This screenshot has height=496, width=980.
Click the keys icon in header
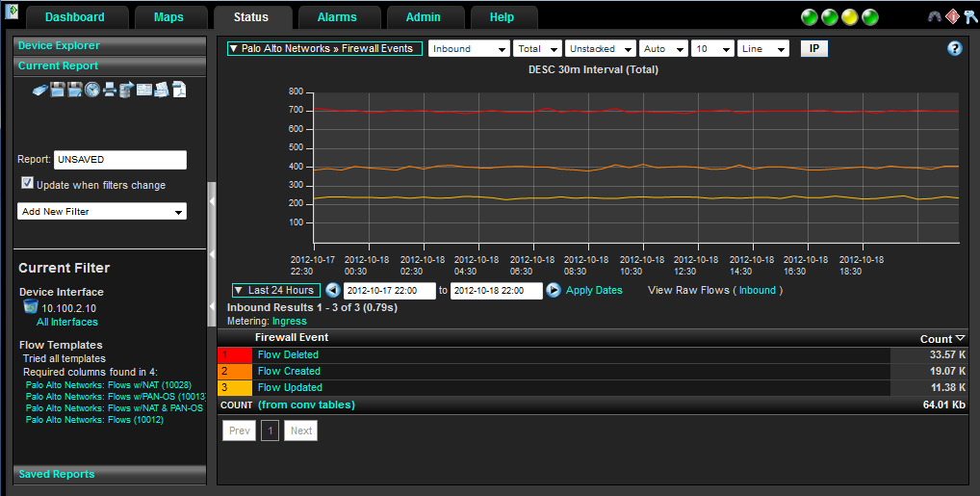point(970,17)
